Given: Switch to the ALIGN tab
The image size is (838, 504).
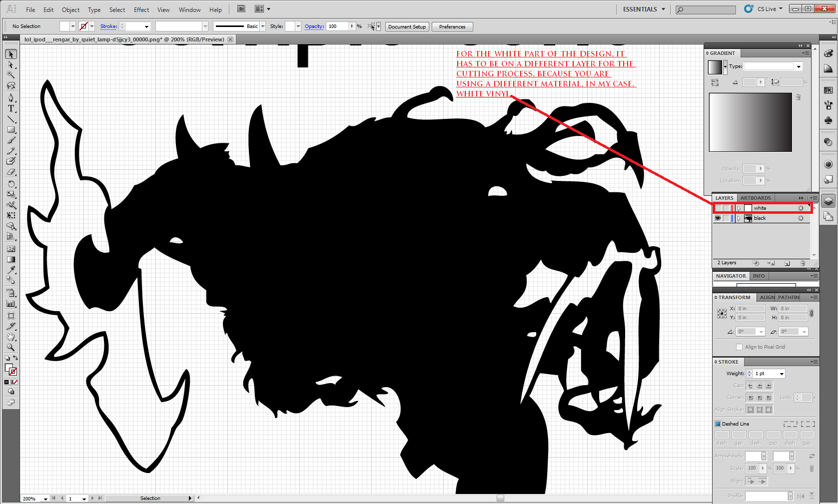Looking at the screenshot, I should pos(767,297).
